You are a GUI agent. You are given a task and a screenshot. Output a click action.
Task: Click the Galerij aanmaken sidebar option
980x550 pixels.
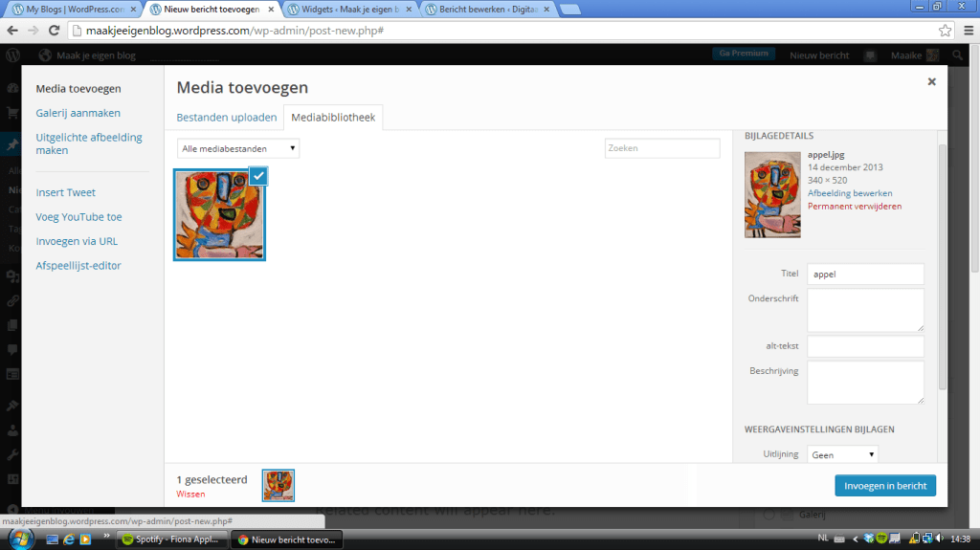[78, 113]
